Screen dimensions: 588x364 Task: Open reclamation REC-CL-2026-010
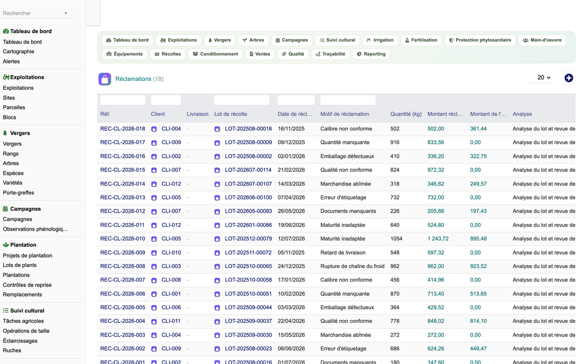[x=122, y=239]
